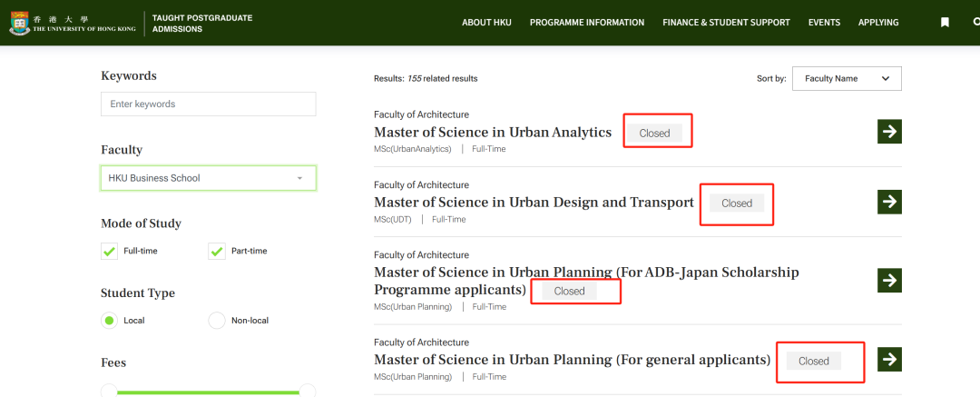Open Urban Planning general applicants arrow
Screen dimensions: 980x397
click(889, 360)
